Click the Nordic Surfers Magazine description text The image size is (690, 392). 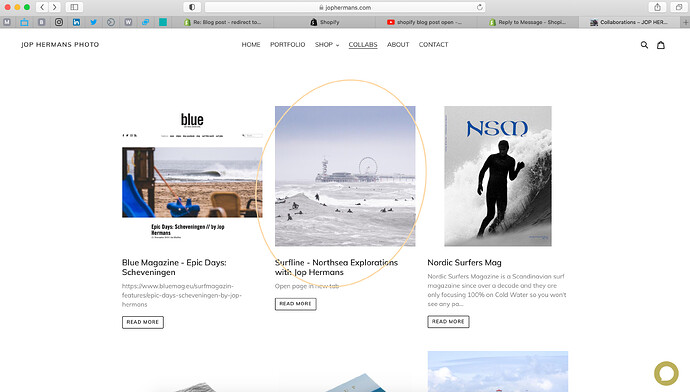497,290
